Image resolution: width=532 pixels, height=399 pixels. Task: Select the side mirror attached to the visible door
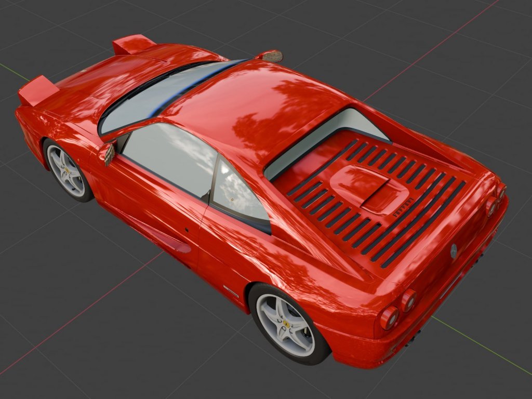click(107, 154)
